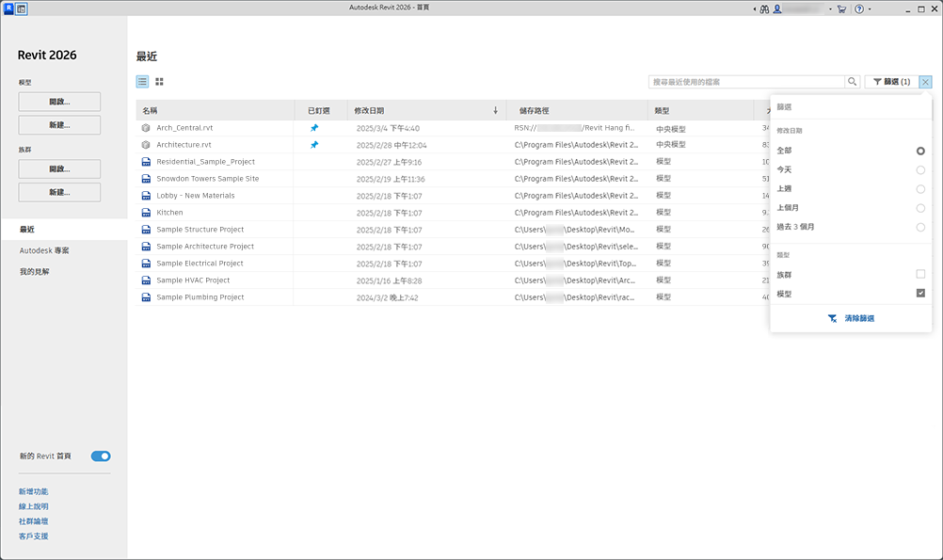Select 上個月 date radio button
The image size is (943, 560).
920,208
